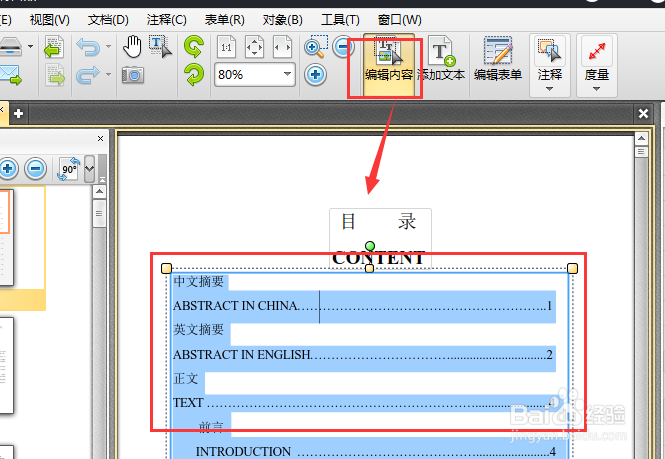Click the Undo arrow icon
Viewport: 665px width, 459px height.
click(x=88, y=47)
